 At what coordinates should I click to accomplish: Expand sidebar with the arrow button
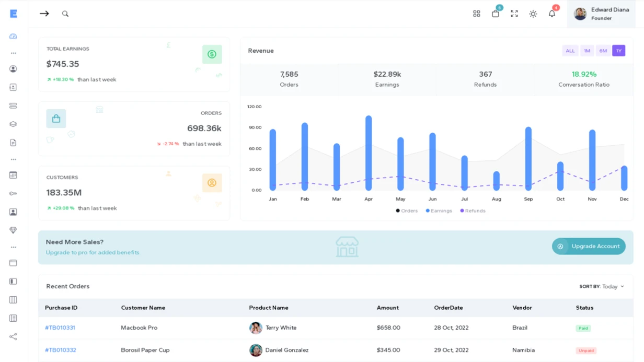pos(44,14)
